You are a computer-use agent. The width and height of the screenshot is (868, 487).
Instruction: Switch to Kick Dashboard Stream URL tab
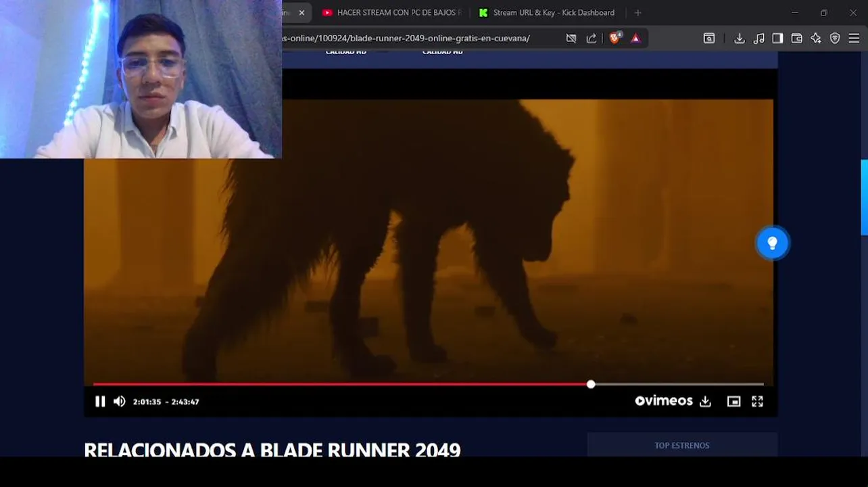[547, 13]
